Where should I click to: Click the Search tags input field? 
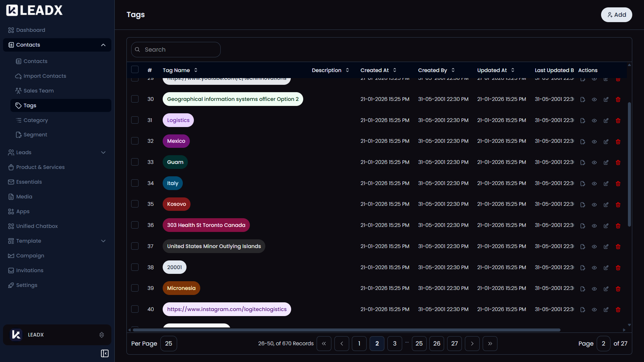tap(179, 50)
